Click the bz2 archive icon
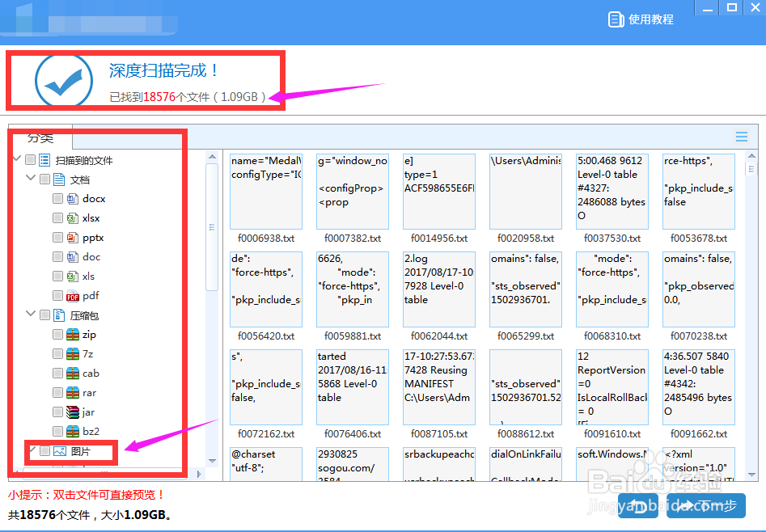This screenshot has height=532, width=766. point(72,432)
